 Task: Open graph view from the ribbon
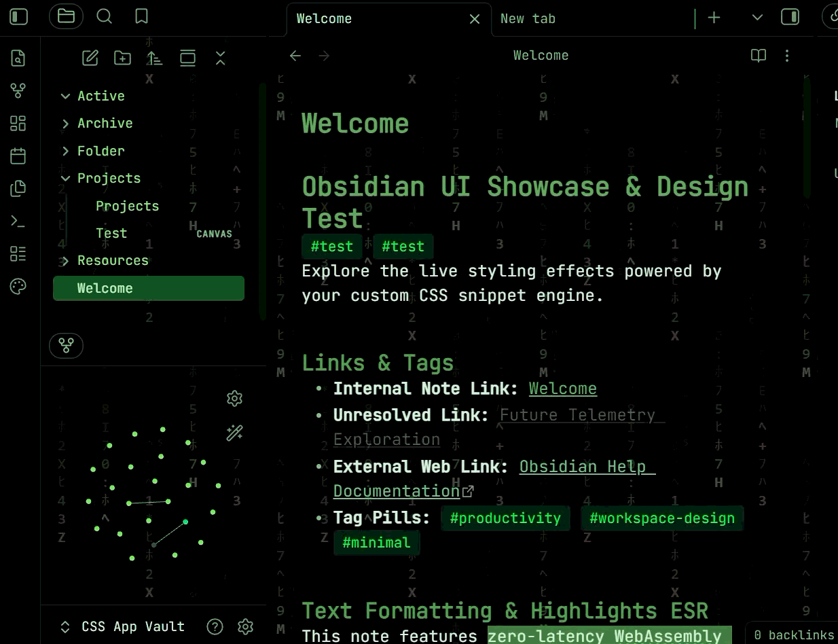18,90
